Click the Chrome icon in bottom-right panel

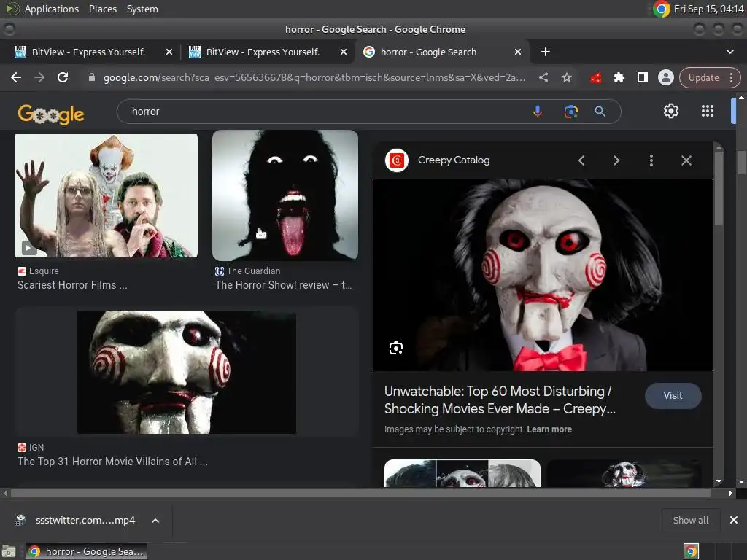(x=691, y=551)
